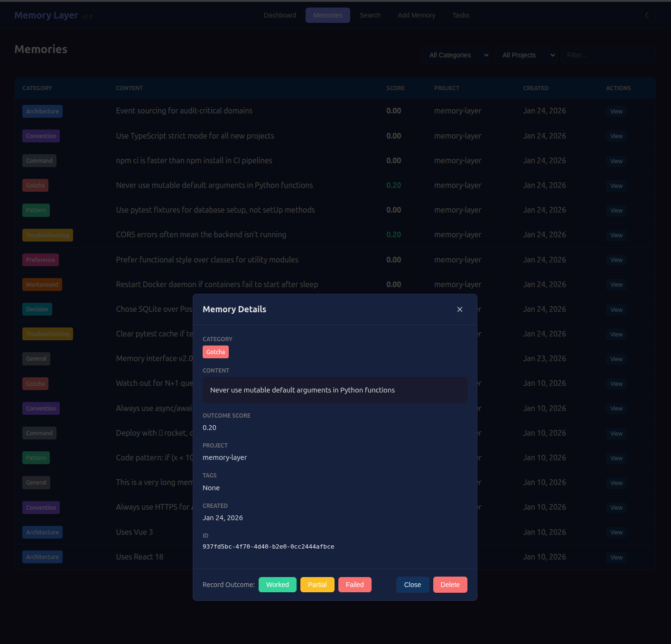Click the Preference category badge
Viewport: 671px width, 644px height.
(40, 260)
